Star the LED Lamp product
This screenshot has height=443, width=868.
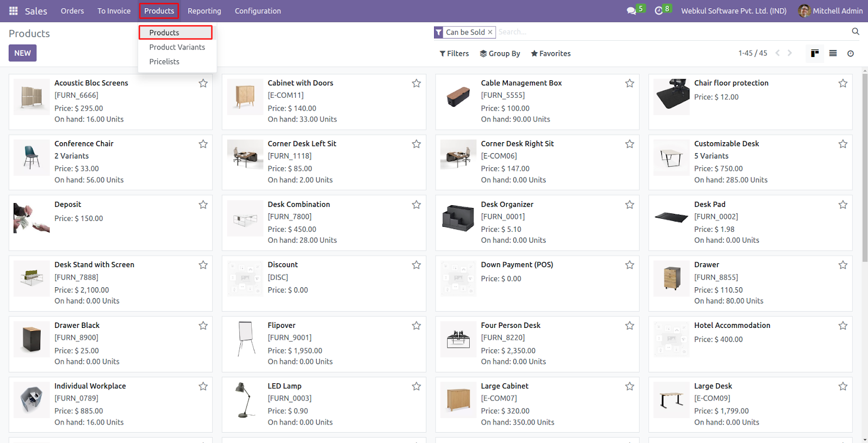tap(416, 387)
